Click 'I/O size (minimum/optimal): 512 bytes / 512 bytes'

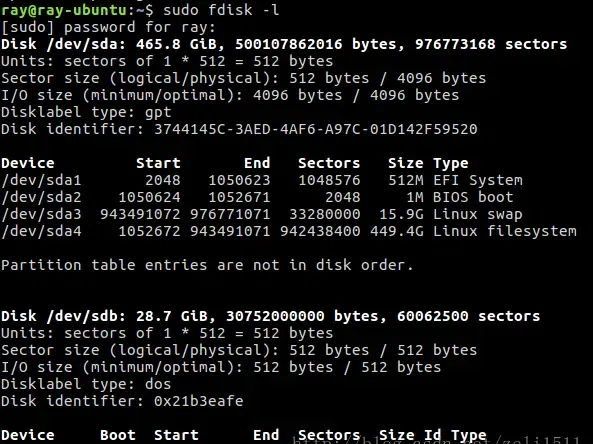click(221, 367)
